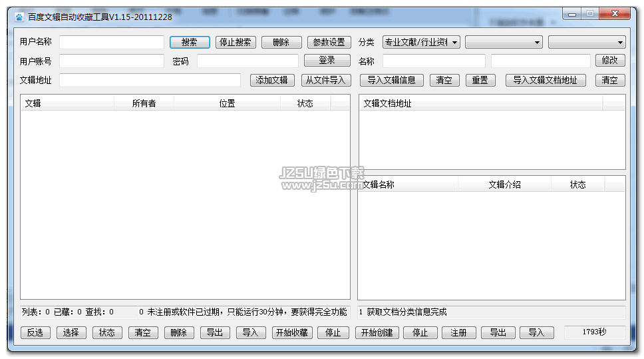Click the 文辑文档地址 column header
The image size is (644, 359).
481,103
